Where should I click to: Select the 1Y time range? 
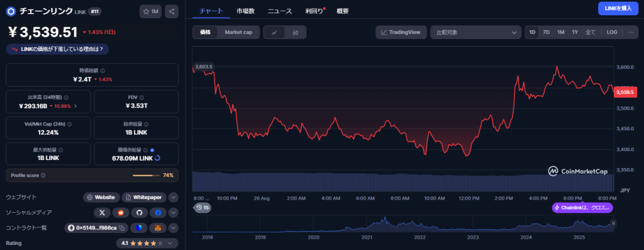(575, 32)
